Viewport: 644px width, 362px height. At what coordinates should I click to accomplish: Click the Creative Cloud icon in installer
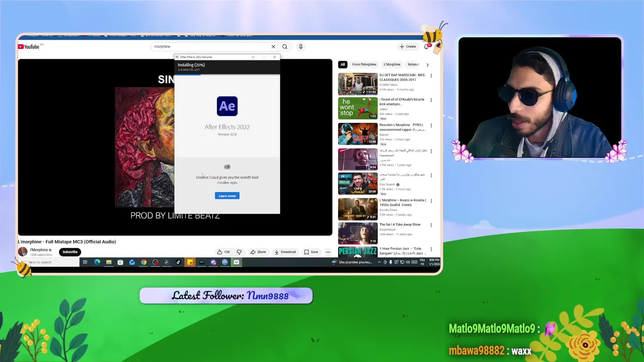227,166
